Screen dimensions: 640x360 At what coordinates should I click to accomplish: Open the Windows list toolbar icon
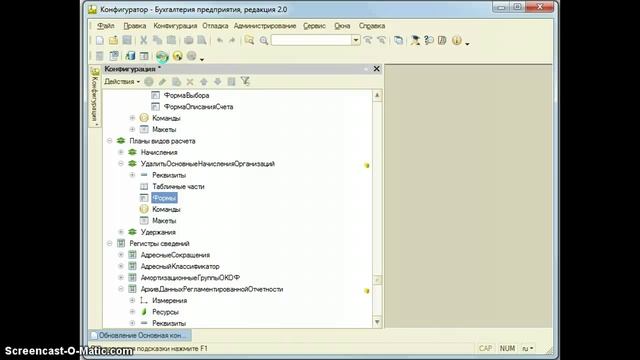click(x=398, y=40)
